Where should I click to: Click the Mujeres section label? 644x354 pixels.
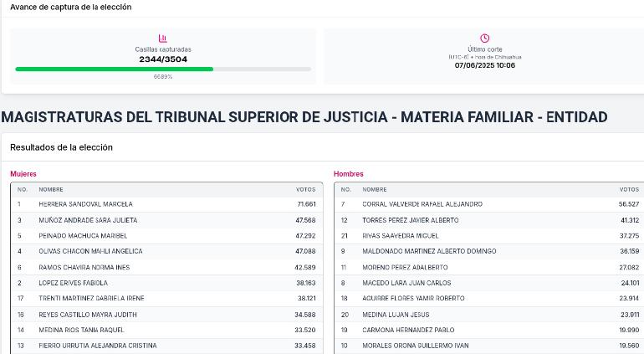click(x=23, y=174)
